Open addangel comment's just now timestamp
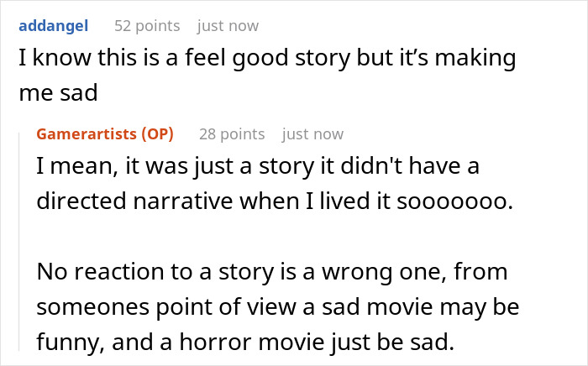Viewport: 588px width, 366px height. pyautogui.click(x=228, y=26)
